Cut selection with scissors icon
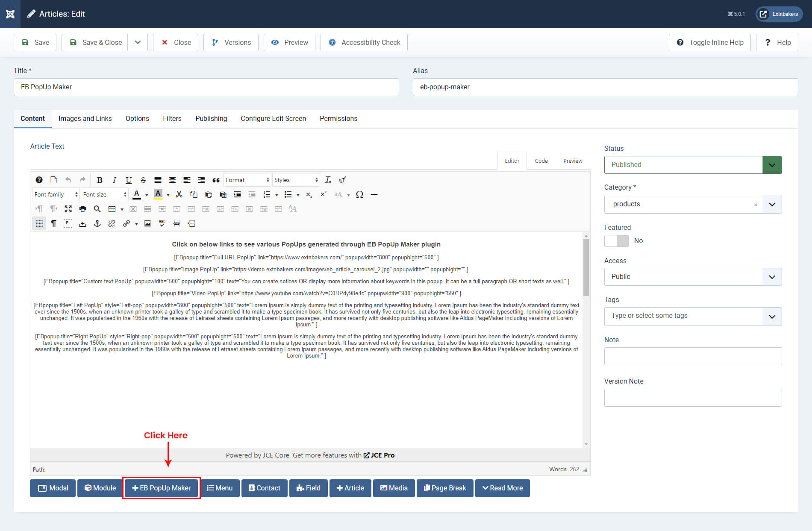The height and width of the screenshot is (531, 812). (x=179, y=194)
